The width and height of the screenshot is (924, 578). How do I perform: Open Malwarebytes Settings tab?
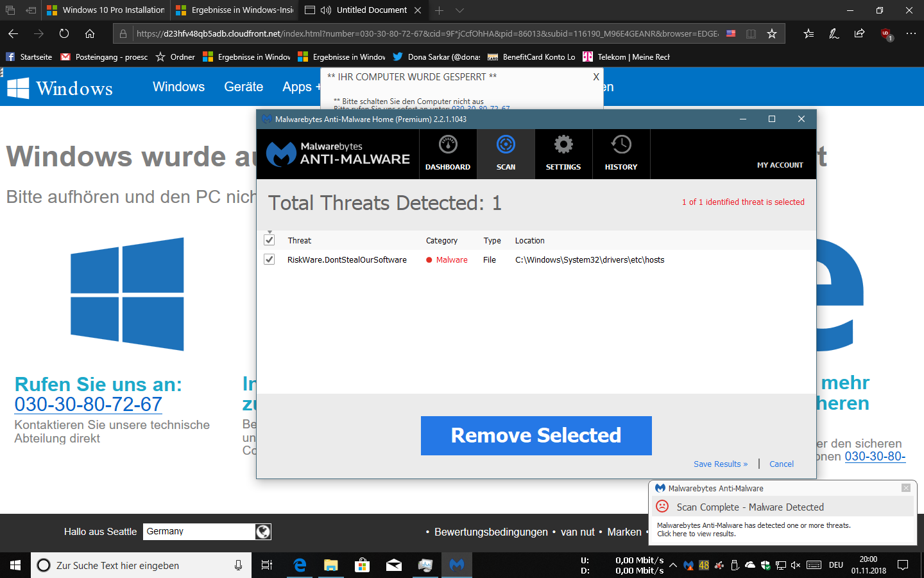tap(563, 154)
